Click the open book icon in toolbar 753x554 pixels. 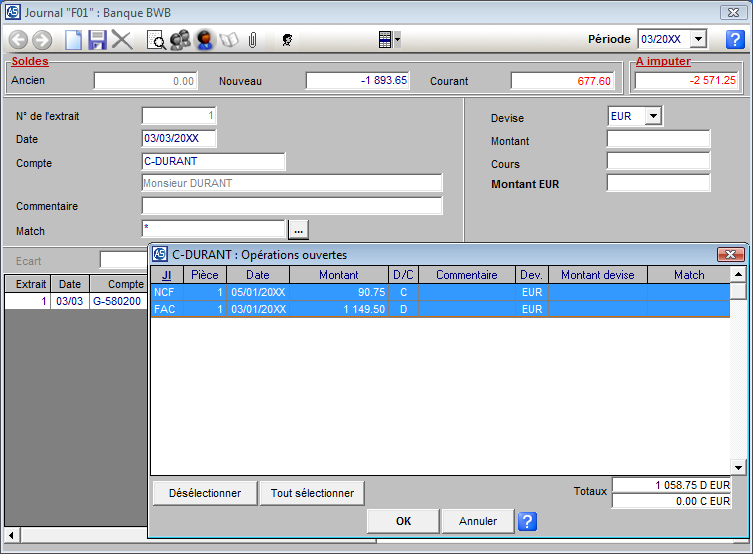(x=229, y=40)
